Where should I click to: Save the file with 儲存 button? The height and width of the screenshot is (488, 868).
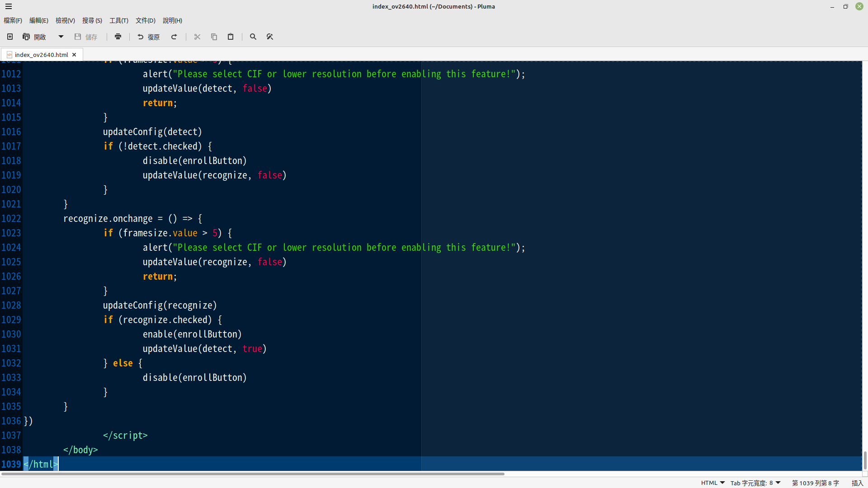click(86, 37)
